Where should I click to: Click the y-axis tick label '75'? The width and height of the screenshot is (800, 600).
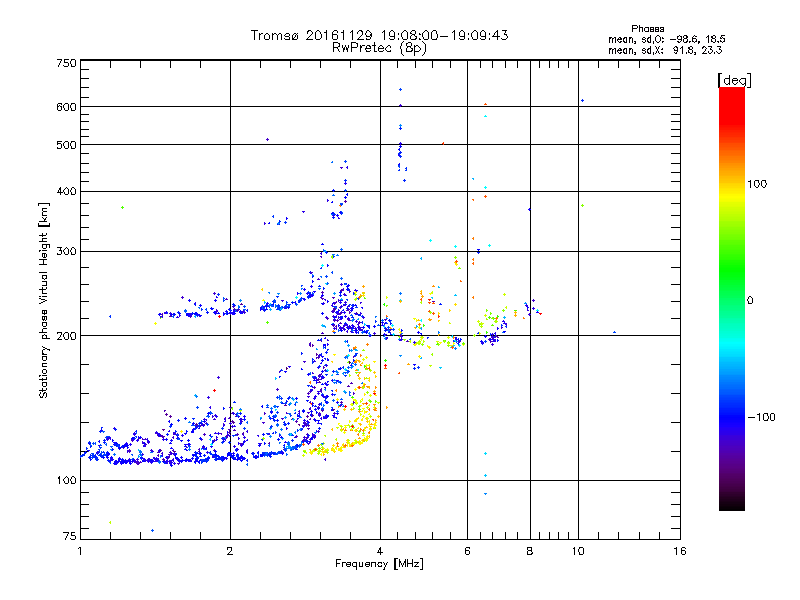(x=70, y=536)
